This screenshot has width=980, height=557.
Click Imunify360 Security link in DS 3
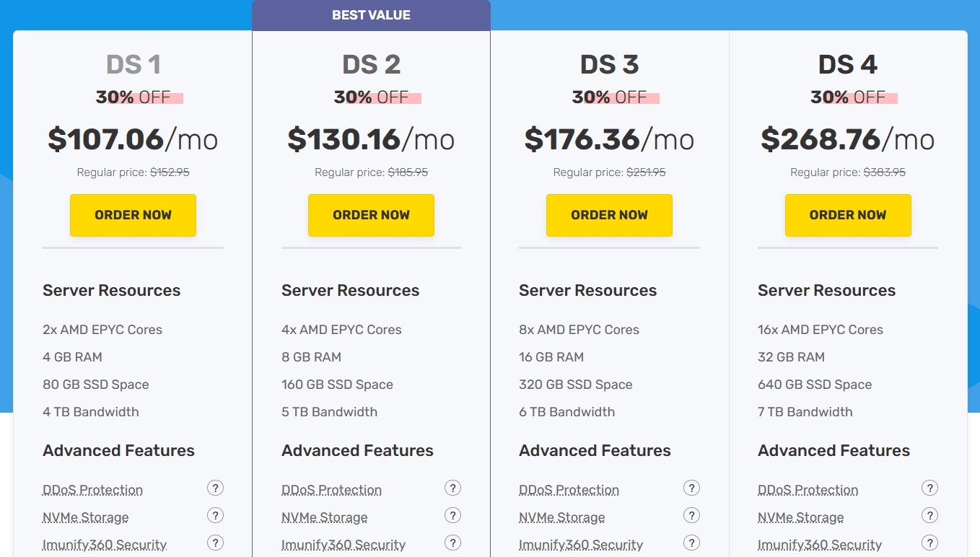tap(581, 545)
